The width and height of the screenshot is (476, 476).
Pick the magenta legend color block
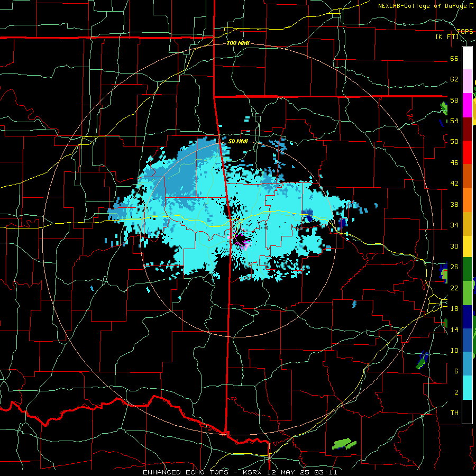(467, 105)
